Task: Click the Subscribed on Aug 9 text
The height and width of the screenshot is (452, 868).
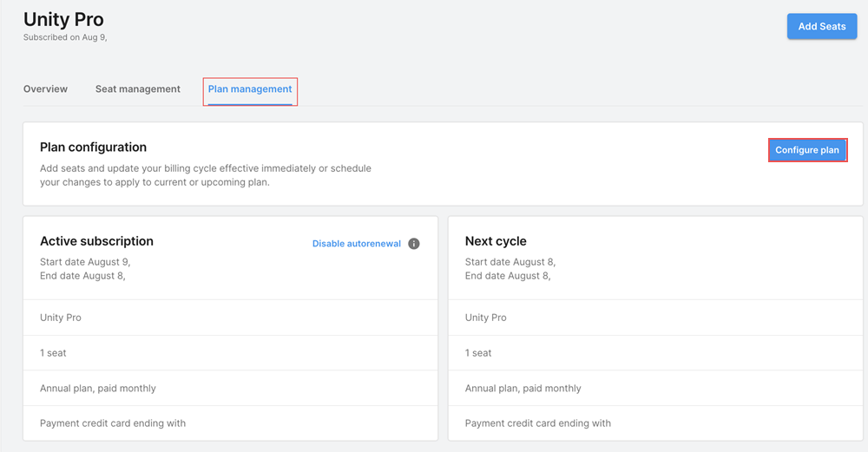Action: coord(65,37)
